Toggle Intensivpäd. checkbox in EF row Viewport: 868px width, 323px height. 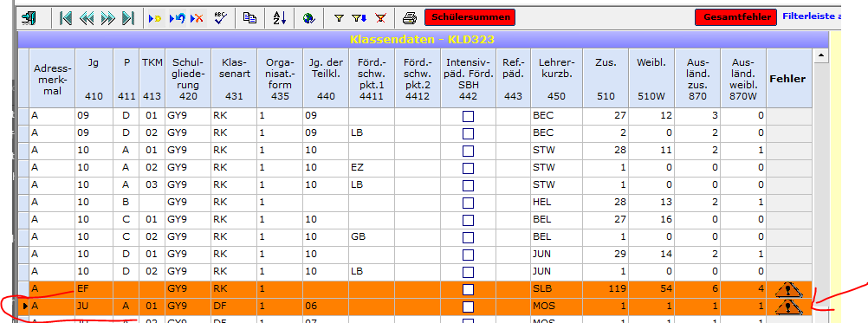[x=469, y=288]
